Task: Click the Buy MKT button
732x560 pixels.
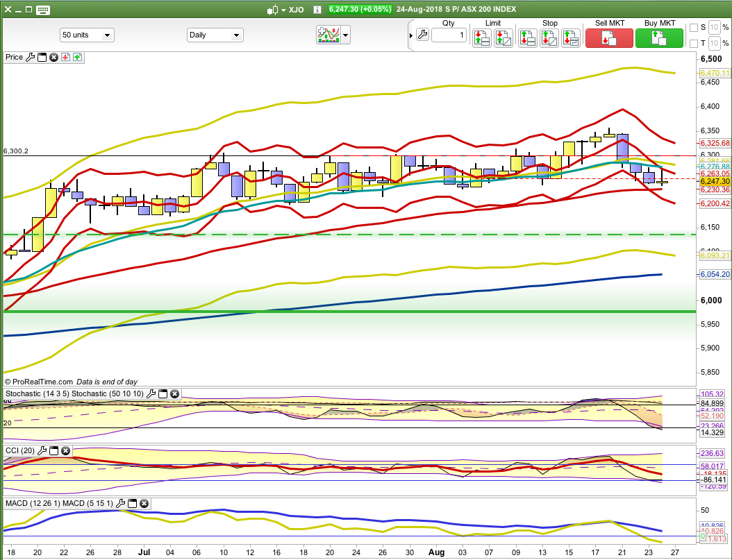Action: click(659, 37)
